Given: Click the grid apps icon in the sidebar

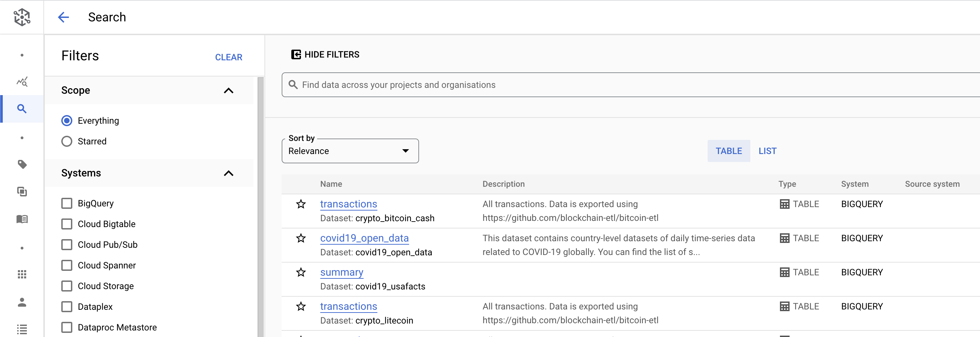Looking at the screenshot, I should 22,274.
